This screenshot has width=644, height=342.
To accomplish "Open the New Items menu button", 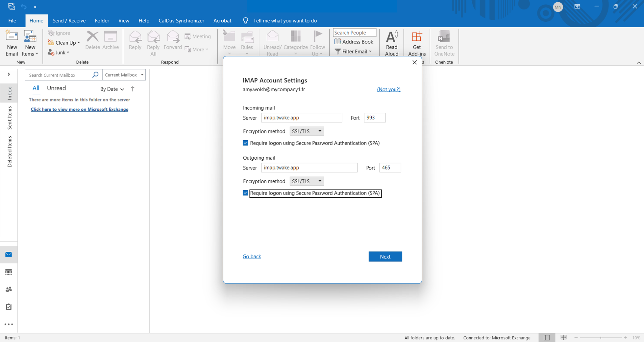I will [30, 43].
